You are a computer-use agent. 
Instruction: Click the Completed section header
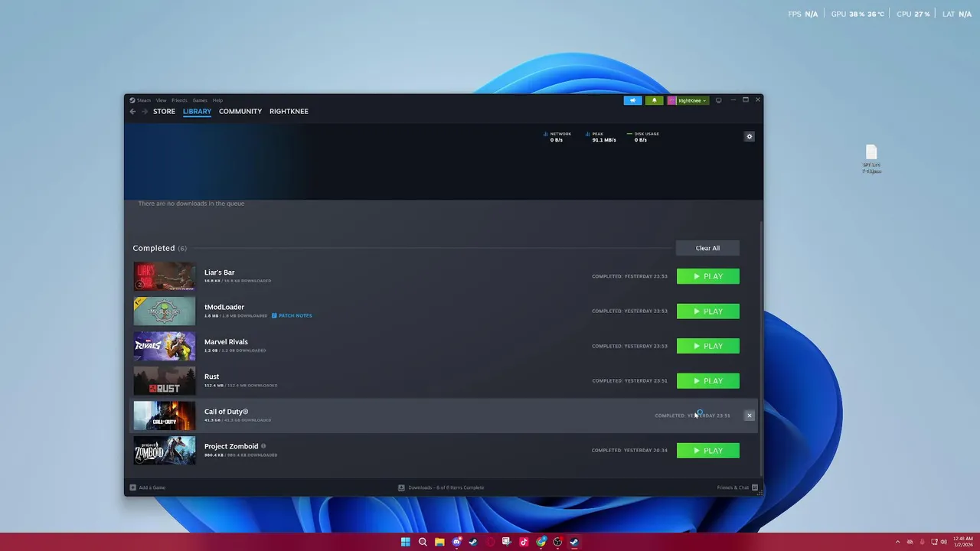pyautogui.click(x=159, y=248)
